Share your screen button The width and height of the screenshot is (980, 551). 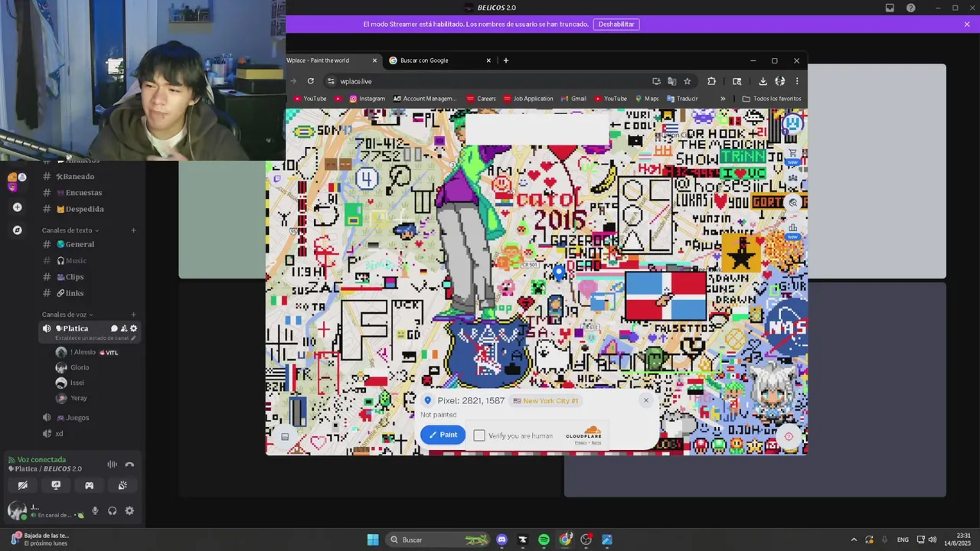coord(56,485)
